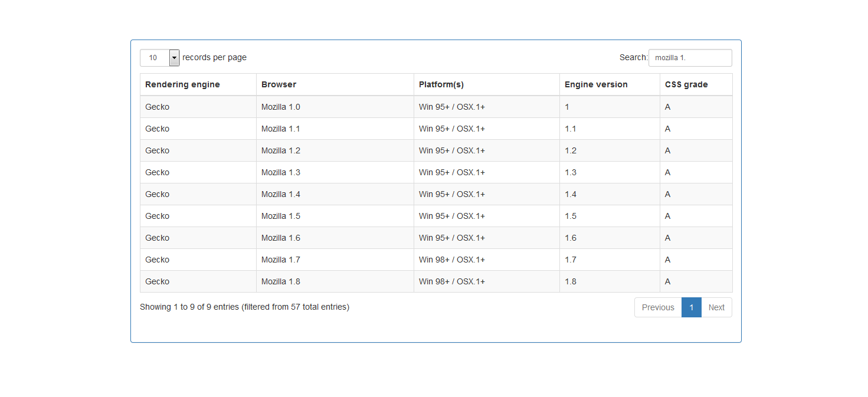
Task: Click the Win 98+ / OSX.1+ cell for Mozilla 1.7
Action: click(x=451, y=260)
